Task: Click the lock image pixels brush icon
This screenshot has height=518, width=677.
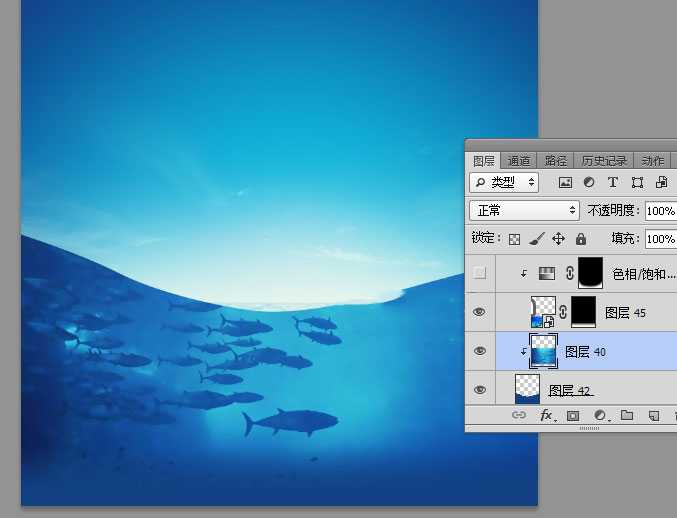Action: click(x=536, y=239)
